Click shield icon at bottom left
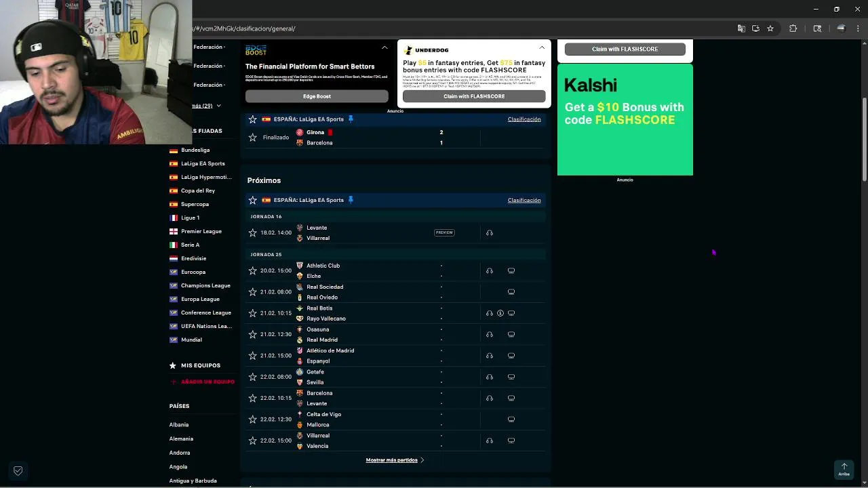The image size is (868, 488). pos(18,470)
